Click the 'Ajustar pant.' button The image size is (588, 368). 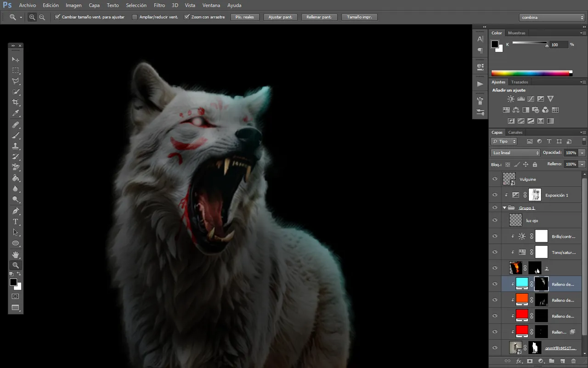pos(280,17)
